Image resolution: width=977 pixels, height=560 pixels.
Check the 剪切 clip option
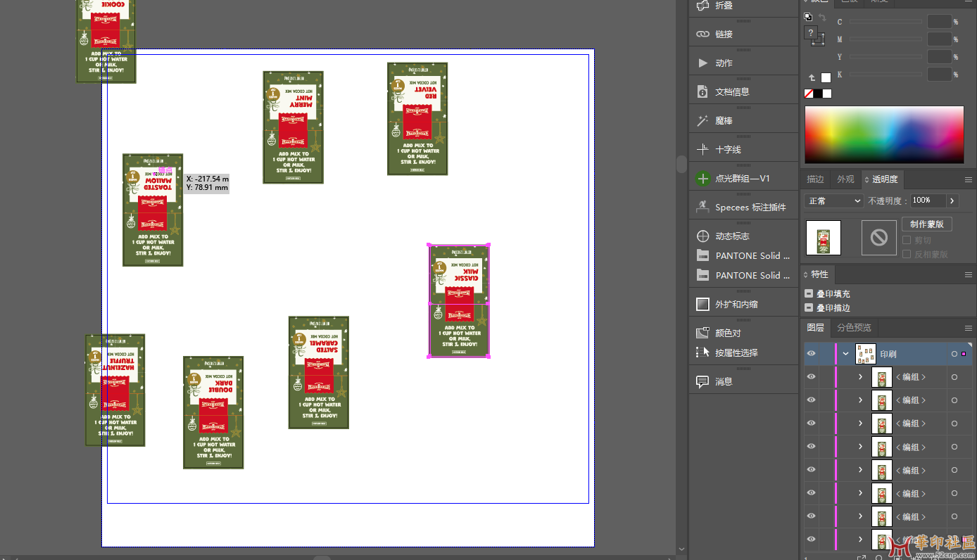point(907,240)
